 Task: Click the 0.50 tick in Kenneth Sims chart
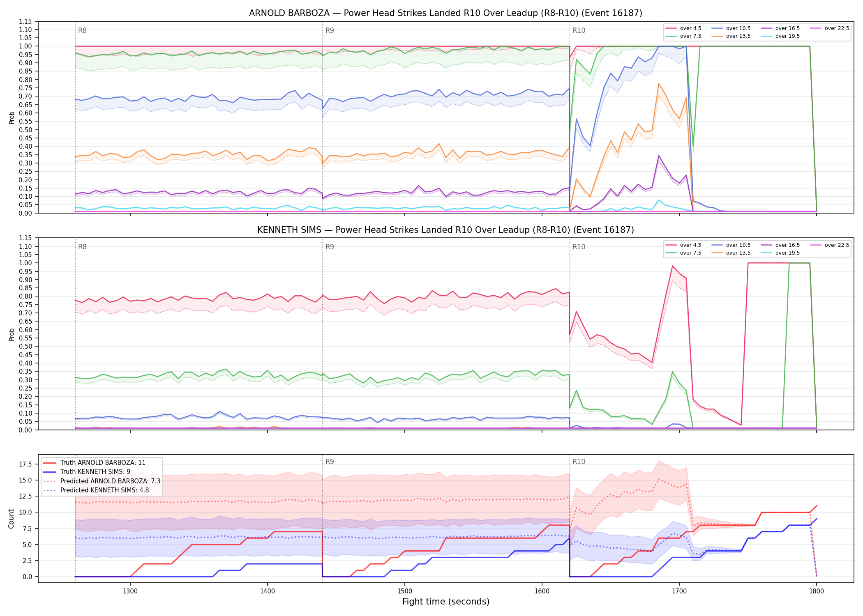click(25, 347)
